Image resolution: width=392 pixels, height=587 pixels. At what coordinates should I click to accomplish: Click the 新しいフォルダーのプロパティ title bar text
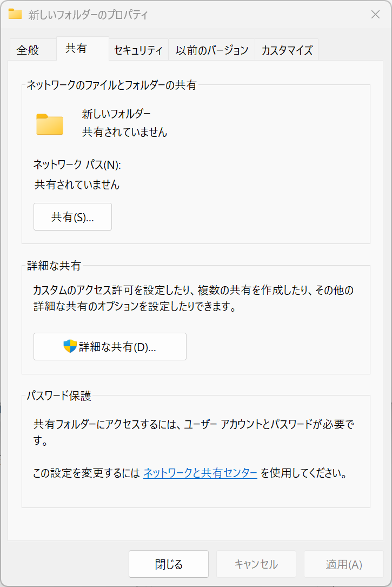click(x=88, y=15)
